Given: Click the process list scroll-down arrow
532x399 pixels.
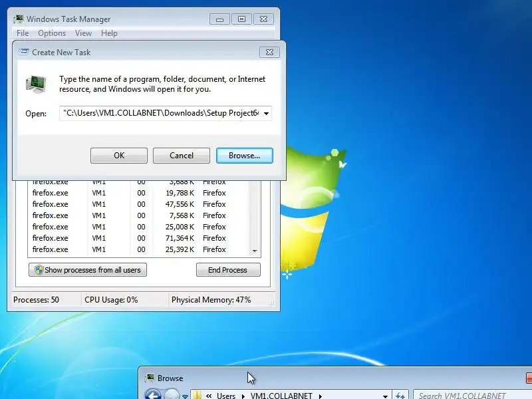Looking at the screenshot, I should [x=255, y=251].
